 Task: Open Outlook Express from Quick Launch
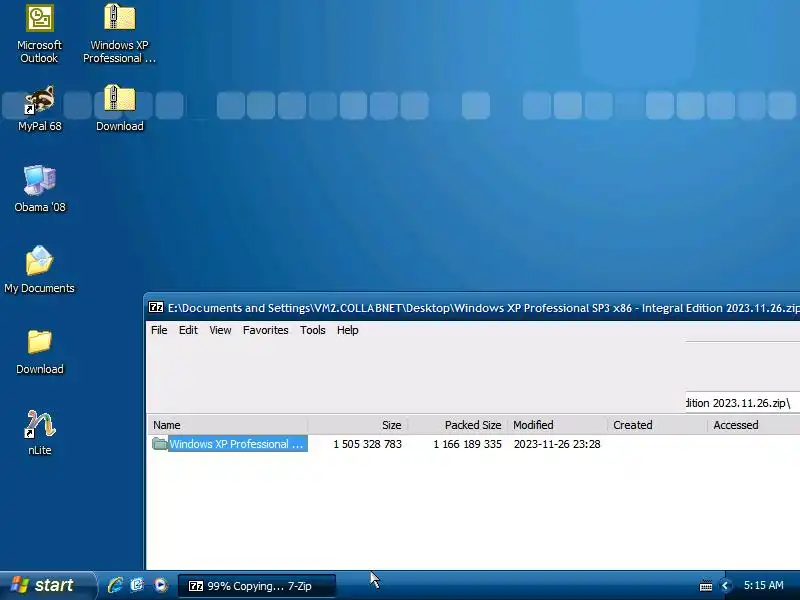[x=138, y=585]
